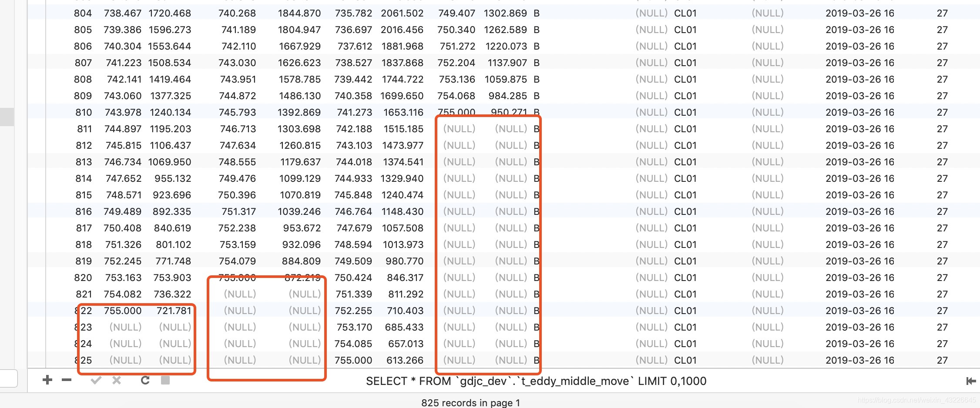Select cell 1508.534
The image size is (980, 408).
point(170,63)
